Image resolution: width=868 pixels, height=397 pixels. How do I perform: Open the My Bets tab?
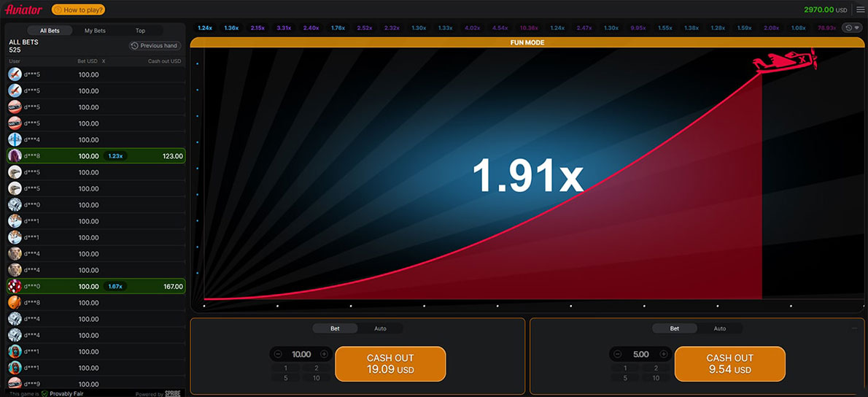(95, 31)
